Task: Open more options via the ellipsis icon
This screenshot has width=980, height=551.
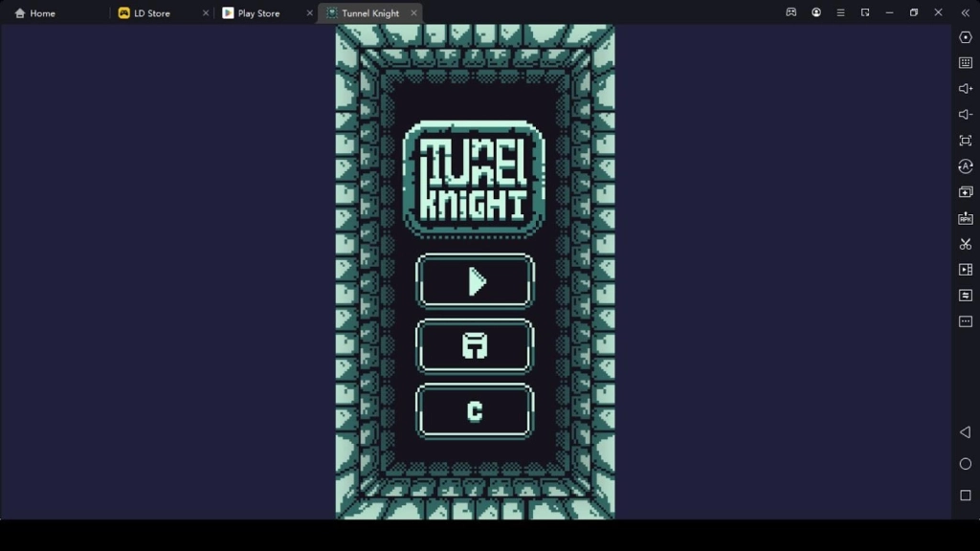Action: (x=966, y=320)
